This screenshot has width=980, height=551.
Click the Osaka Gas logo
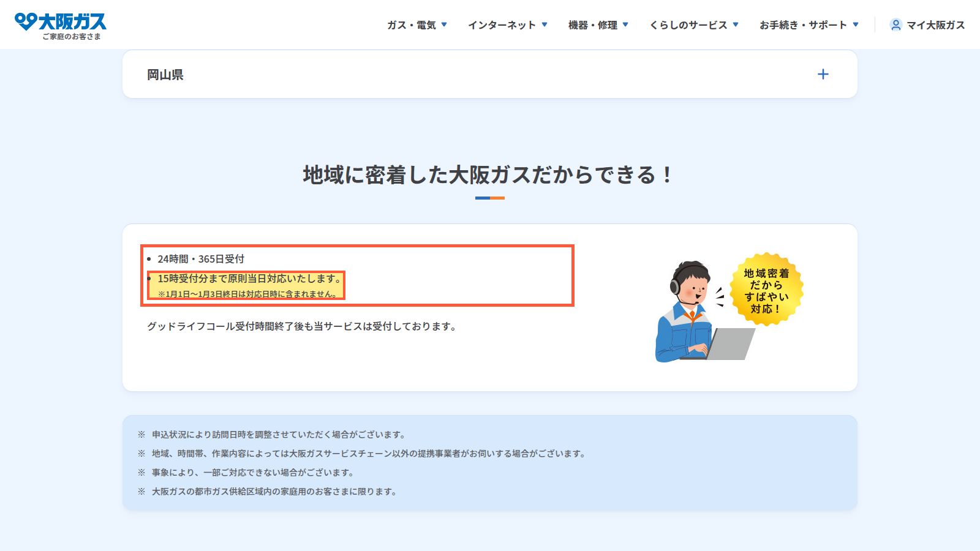(x=60, y=22)
